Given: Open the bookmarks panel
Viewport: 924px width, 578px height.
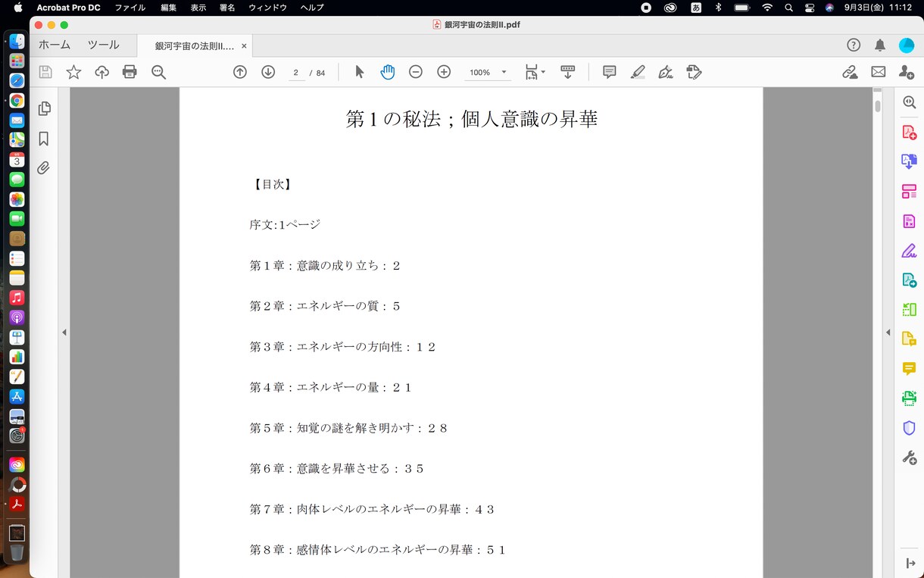Looking at the screenshot, I should tap(44, 139).
